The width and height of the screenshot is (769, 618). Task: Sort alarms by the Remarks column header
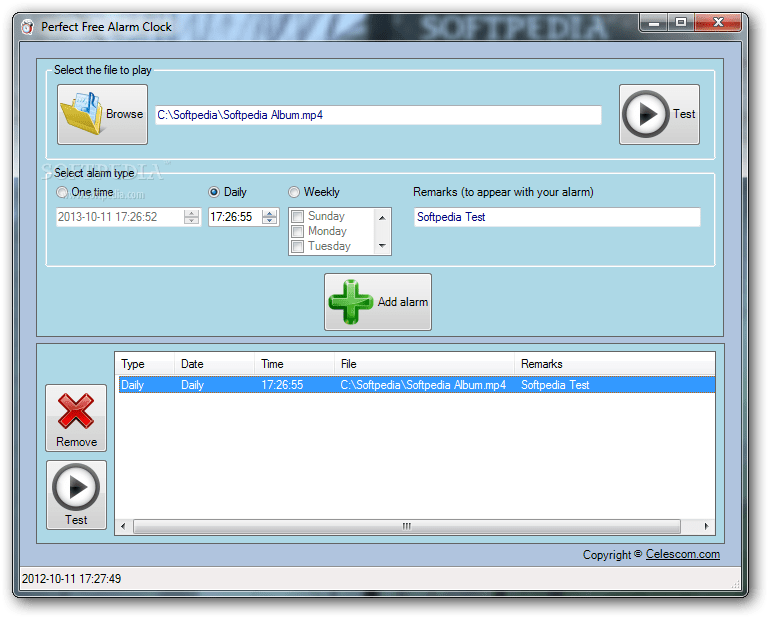[x=615, y=364]
